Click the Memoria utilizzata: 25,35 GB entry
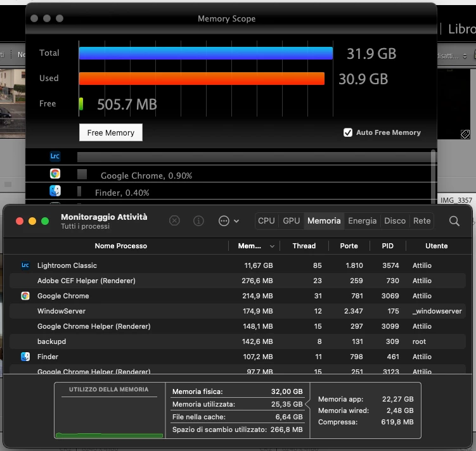476x451 pixels. pyautogui.click(x=238, y=404)
